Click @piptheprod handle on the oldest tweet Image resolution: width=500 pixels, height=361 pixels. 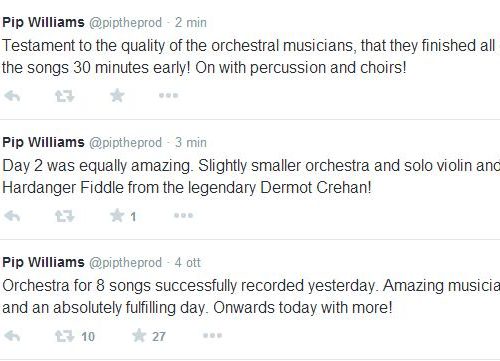pos(125,263)
